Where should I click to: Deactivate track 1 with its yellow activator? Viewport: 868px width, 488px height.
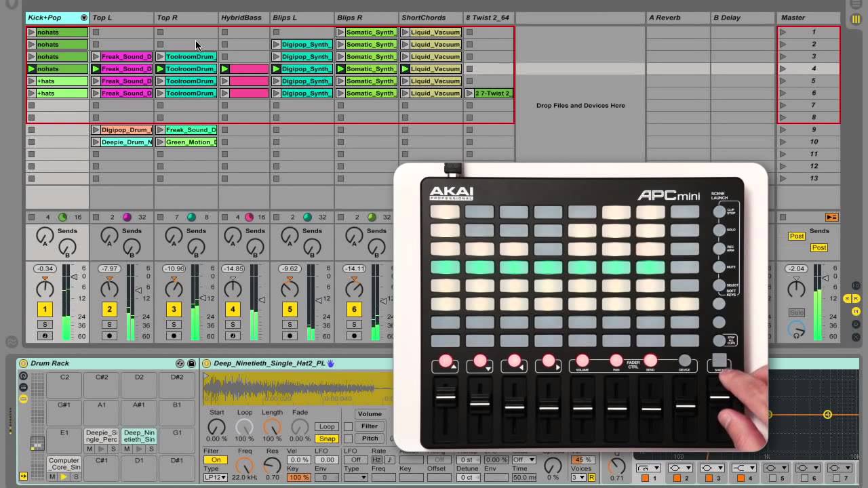click(45, 310)
